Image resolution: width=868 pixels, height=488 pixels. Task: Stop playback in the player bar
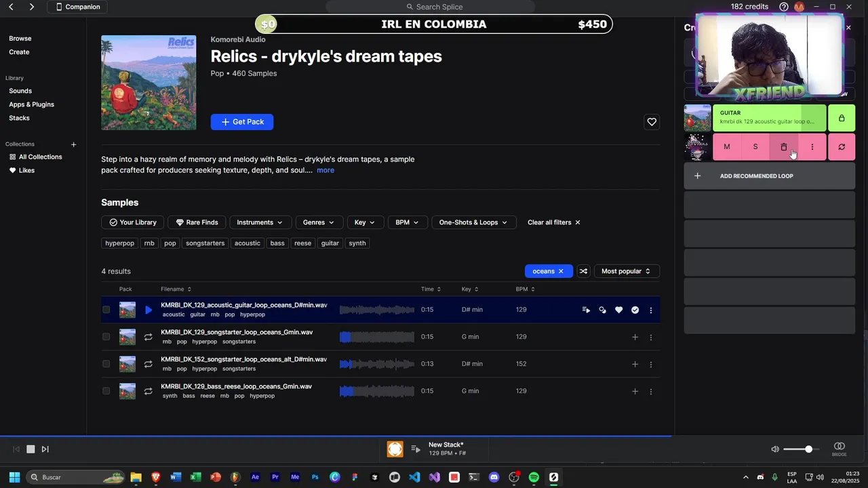31,449
